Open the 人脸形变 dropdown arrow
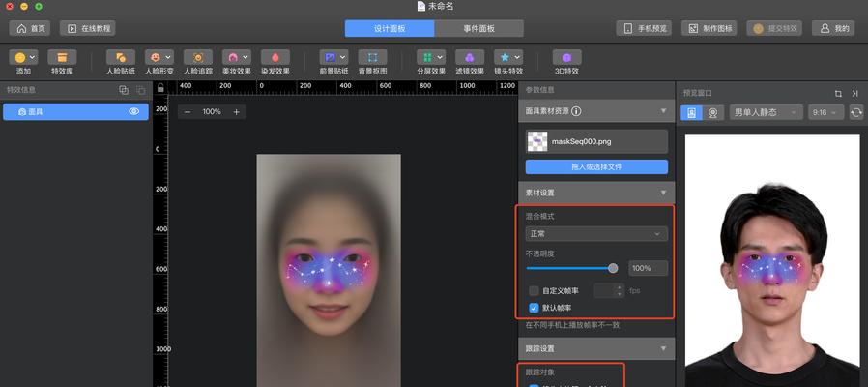This screenshot has height=387, width=868. click(168, 57)
